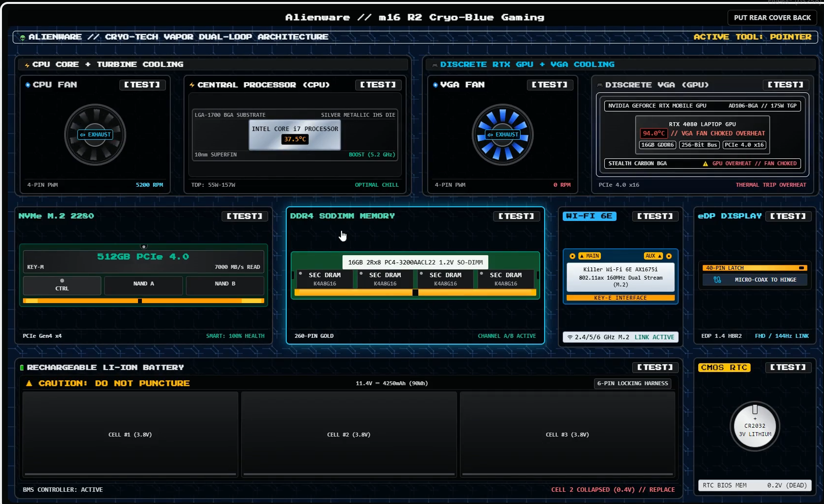
Task: Click the SMART: 100% HEALTH status
Action: pyautogui.click(x=235, y=336)
